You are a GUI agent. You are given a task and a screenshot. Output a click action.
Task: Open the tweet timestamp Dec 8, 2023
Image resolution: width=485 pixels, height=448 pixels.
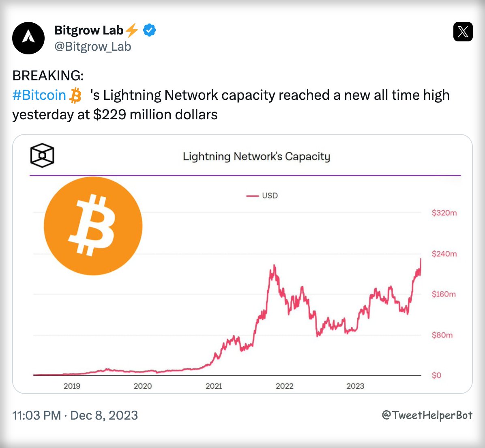75,416
